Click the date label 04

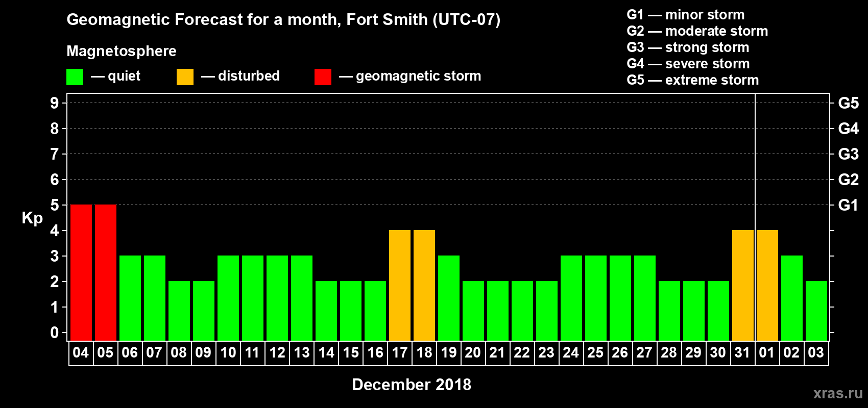81,352
